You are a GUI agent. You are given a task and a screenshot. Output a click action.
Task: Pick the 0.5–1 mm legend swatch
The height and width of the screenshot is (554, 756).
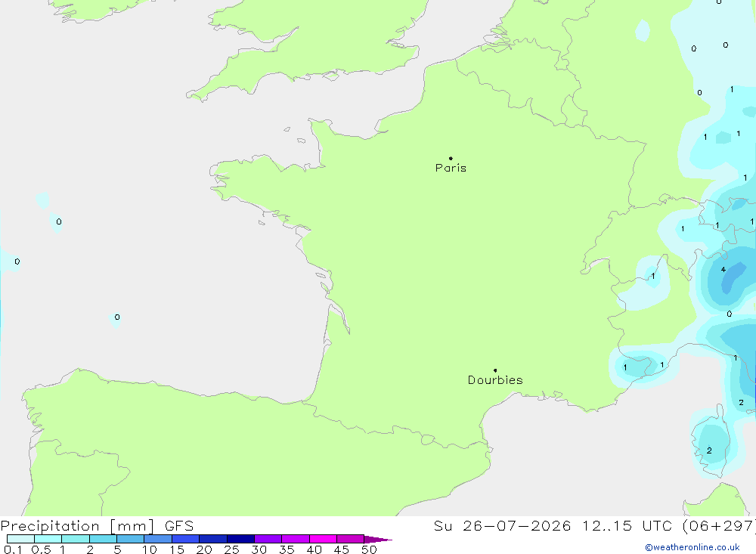tap(48, 539)
